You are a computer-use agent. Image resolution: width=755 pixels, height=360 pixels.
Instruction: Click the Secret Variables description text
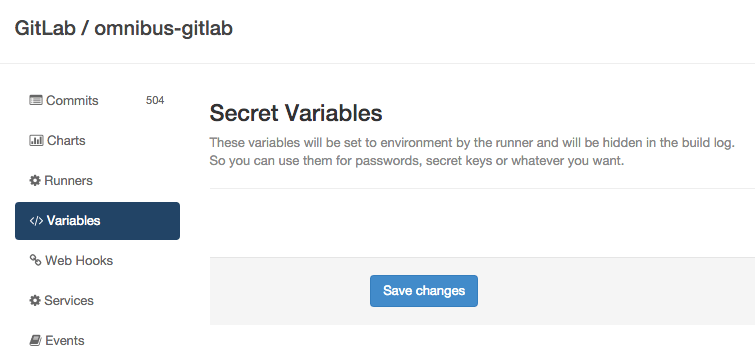coord(472,152)
